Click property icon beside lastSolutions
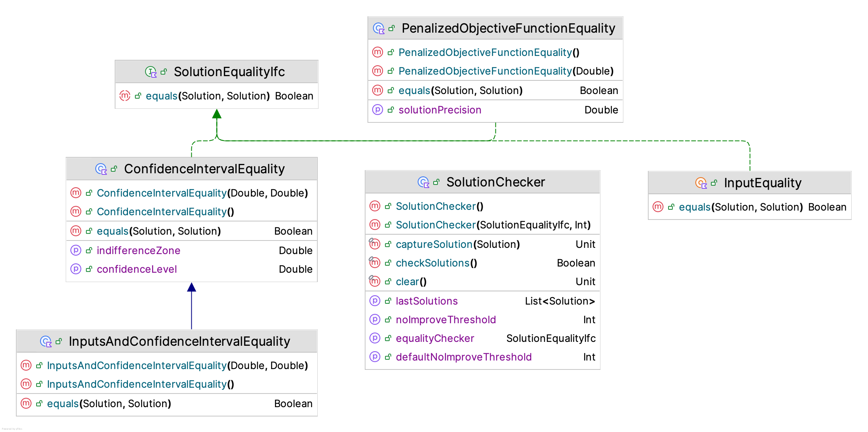Screen dimensions: 868x432 tap(375, 301)
